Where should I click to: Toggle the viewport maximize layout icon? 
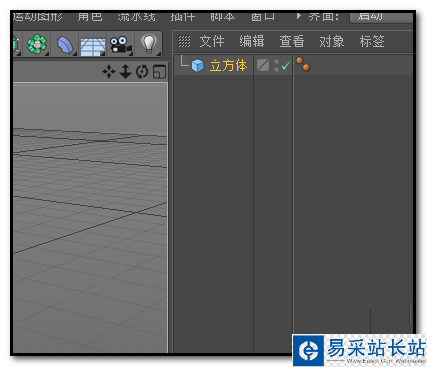coord(159,72)
